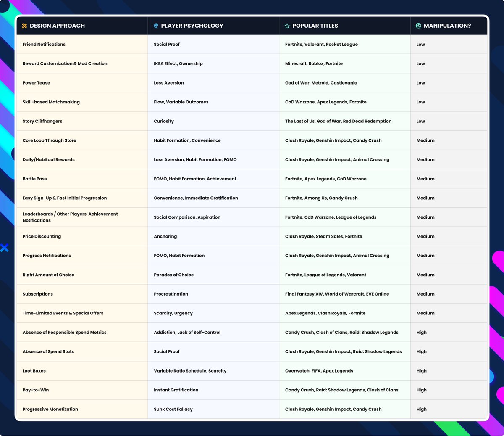Screen dimensions: 504x436
Task: Click 'Overwatch, FIFA, Apex Legends' cell
Action: click(345, 371)
